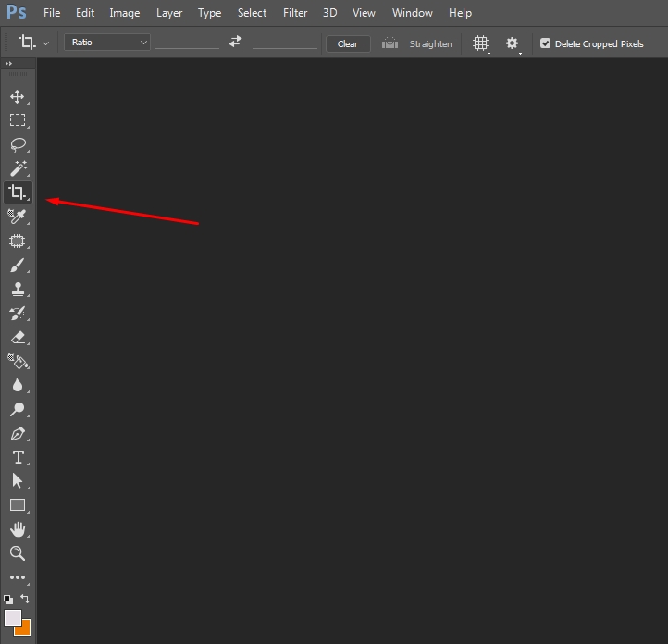Open the Layer menu
The image size is (668, 644).
(169, 13)
